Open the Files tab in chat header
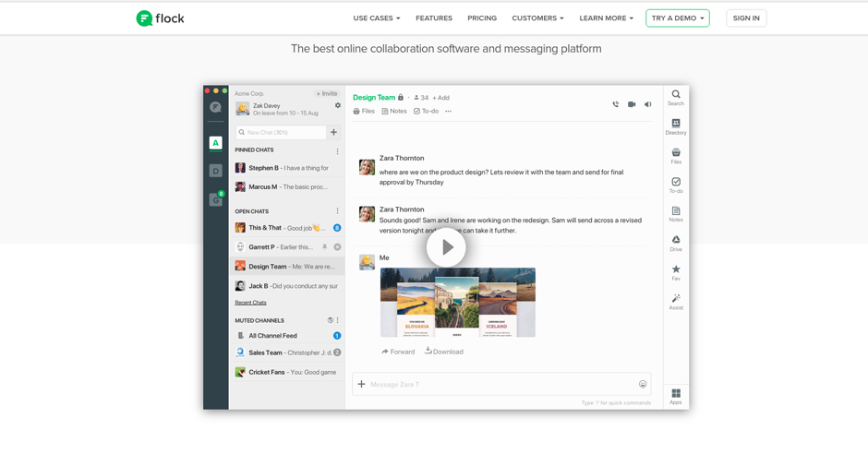Viewport: 868px width, 454px height. [x=364, y=111]
